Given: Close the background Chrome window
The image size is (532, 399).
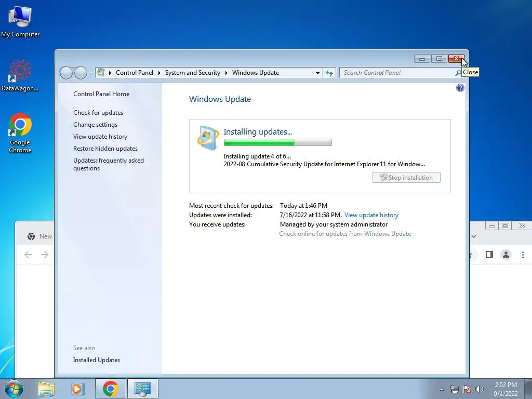Looking at the screenshot, I should click(522, 225).
